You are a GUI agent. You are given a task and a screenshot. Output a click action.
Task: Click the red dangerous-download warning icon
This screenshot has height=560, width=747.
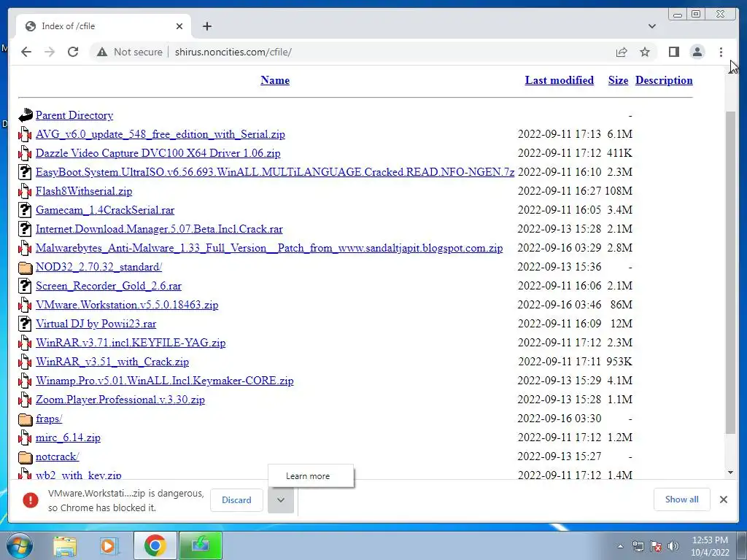click(x=31, y=500)
